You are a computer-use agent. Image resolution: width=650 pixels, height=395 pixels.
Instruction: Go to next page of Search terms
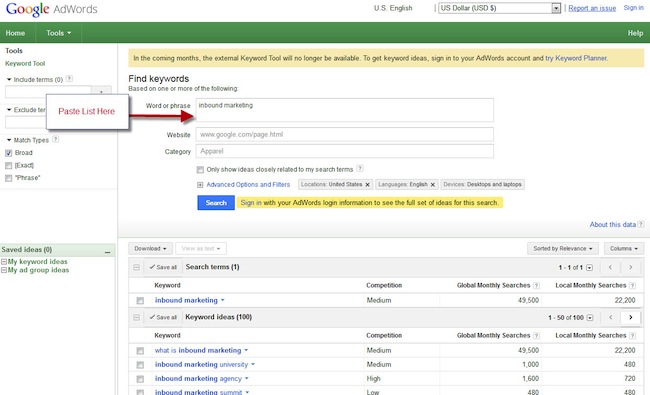pos(631,267)
